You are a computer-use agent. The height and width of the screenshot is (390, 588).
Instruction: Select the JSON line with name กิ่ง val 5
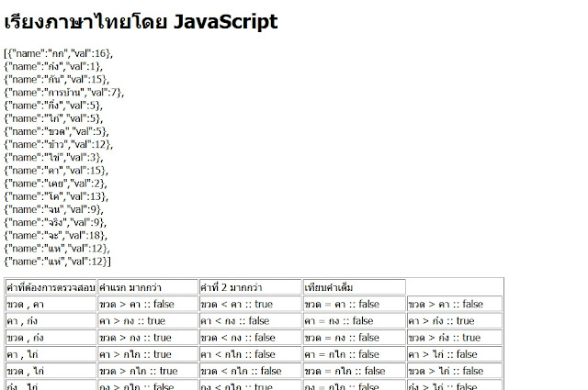click(x=53, y=106)
